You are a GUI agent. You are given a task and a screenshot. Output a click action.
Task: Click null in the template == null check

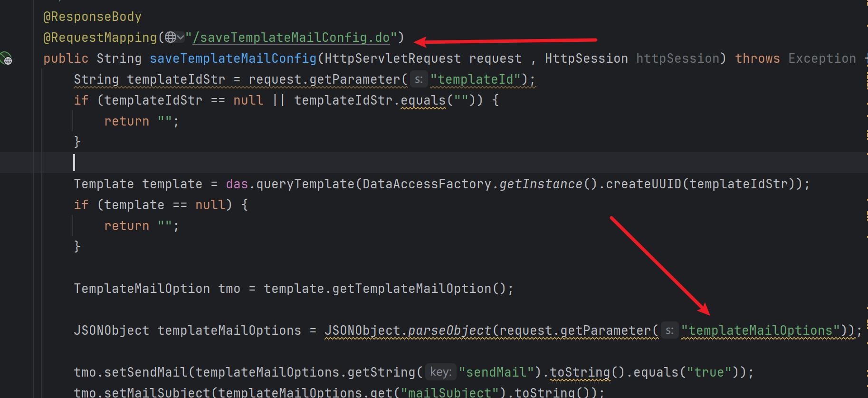point(210,205)
